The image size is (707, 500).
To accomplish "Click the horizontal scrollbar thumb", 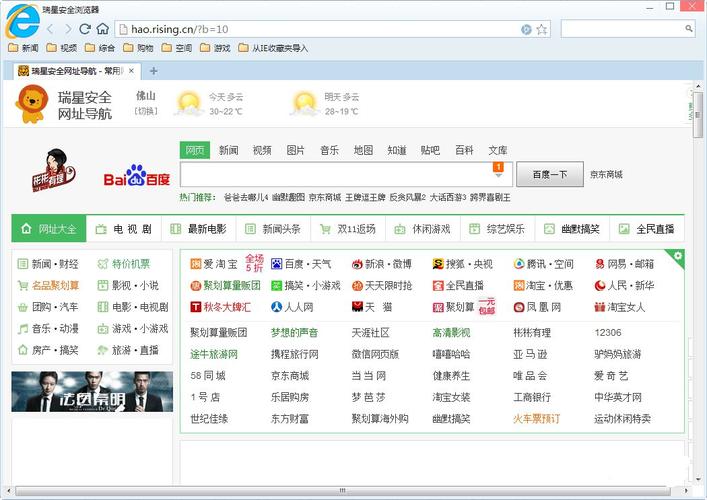I will 343,491.
